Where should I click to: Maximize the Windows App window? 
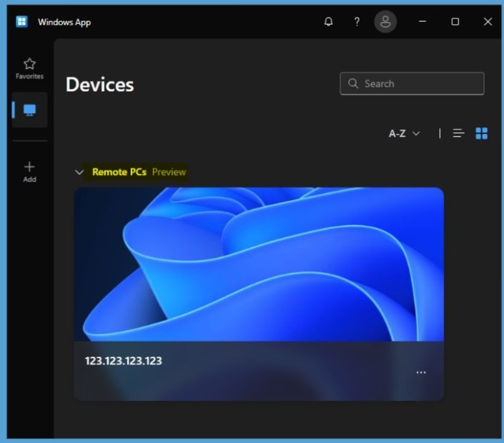(455, 22)
